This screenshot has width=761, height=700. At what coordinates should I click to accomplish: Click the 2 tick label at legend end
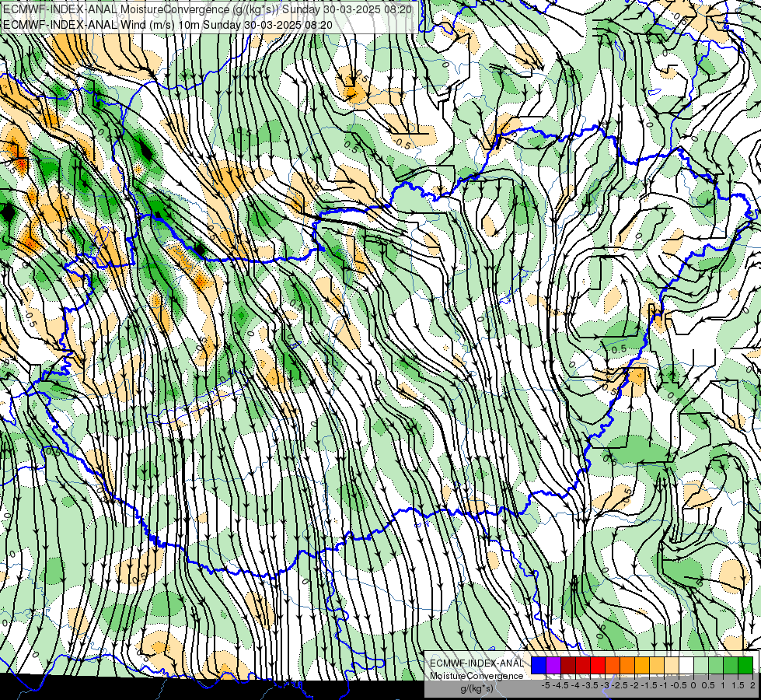point(752,685)
